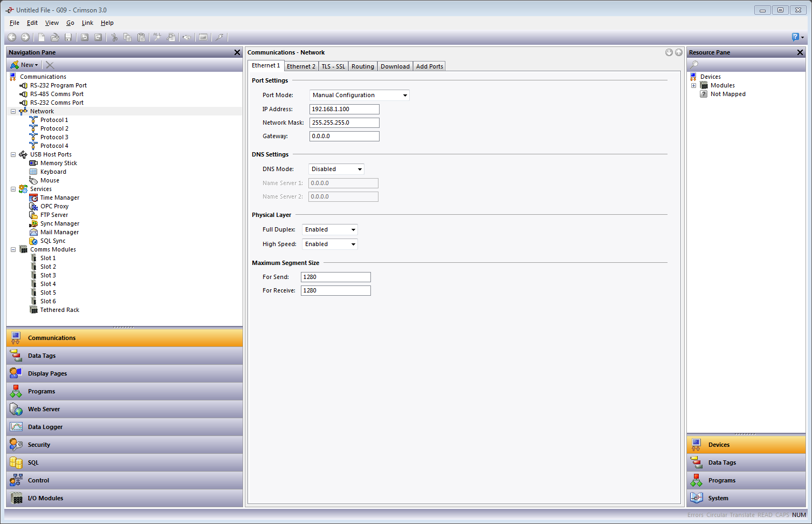Click the IP Address input field
The height and width of the screenshot is (524, 812).
click(345, 109)
